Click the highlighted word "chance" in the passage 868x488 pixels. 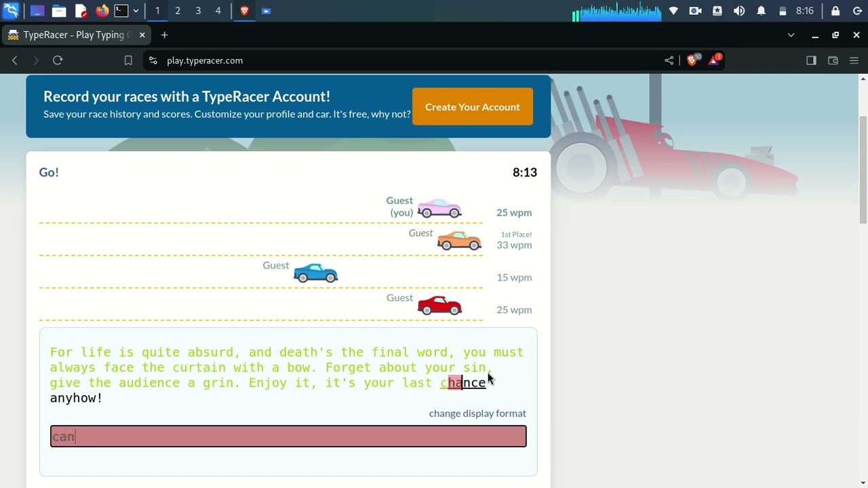click(x=463, y=382)
